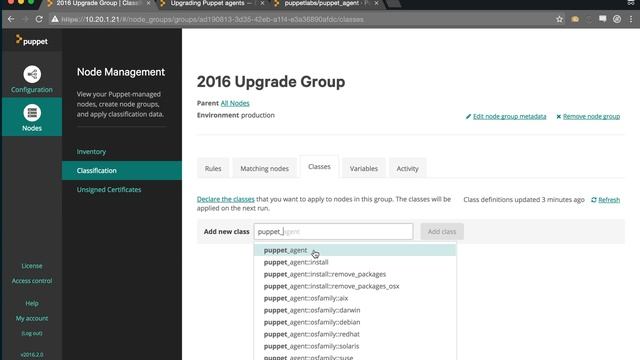Choose puppet_agent::osfamily::debian suggestion

pyautogui.click(x=355, y=322)
